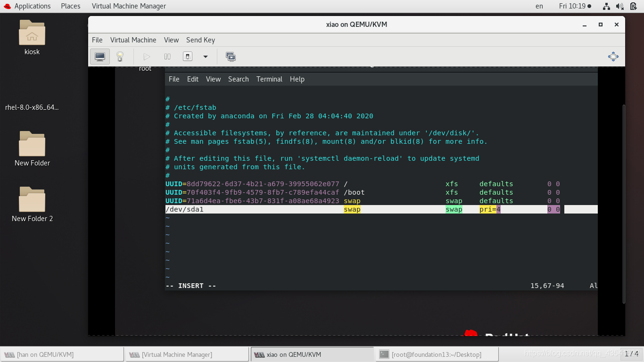Click the network status icon
Screen dimensions: 644x362
[x=607, y=6]
